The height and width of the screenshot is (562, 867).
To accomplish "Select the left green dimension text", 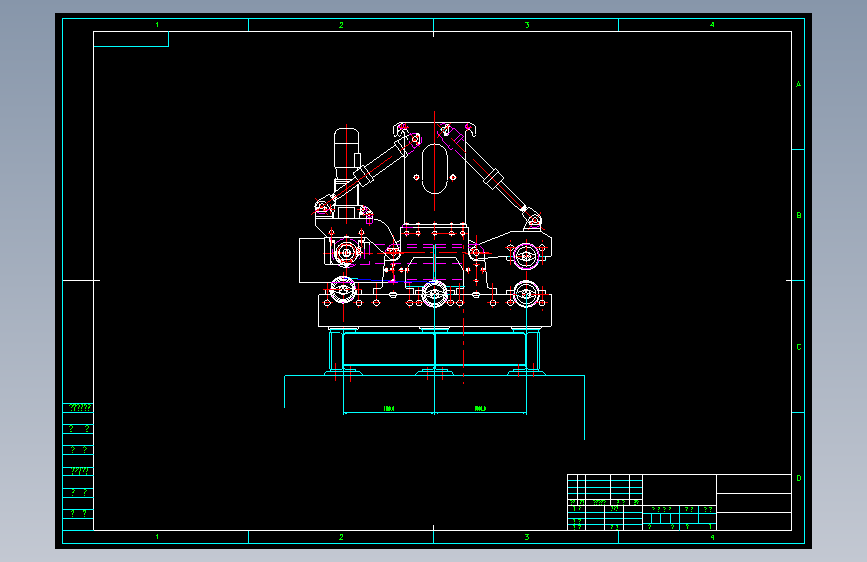I will (389, 408).
